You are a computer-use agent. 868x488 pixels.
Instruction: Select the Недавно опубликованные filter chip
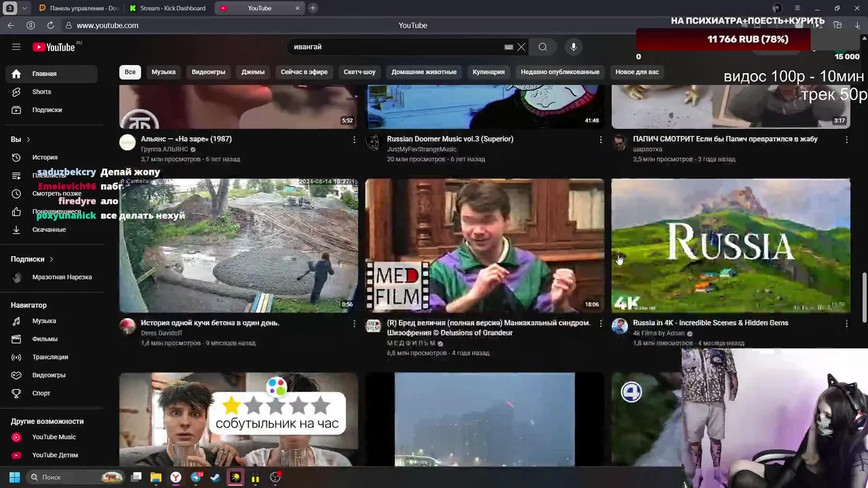point(560,72)
